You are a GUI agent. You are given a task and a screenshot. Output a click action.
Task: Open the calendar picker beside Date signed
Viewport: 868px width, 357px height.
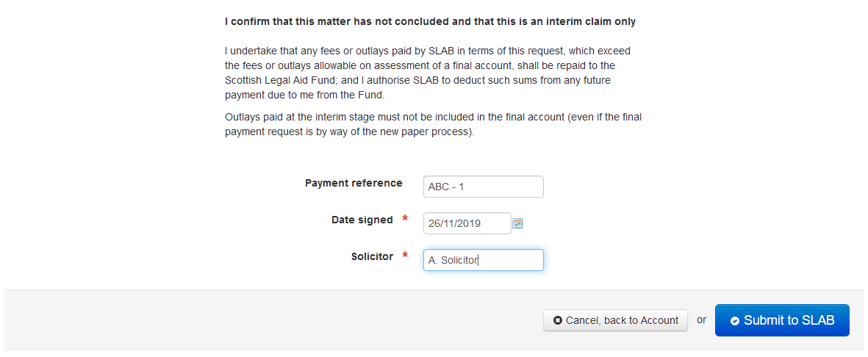[x=517, y=223]
